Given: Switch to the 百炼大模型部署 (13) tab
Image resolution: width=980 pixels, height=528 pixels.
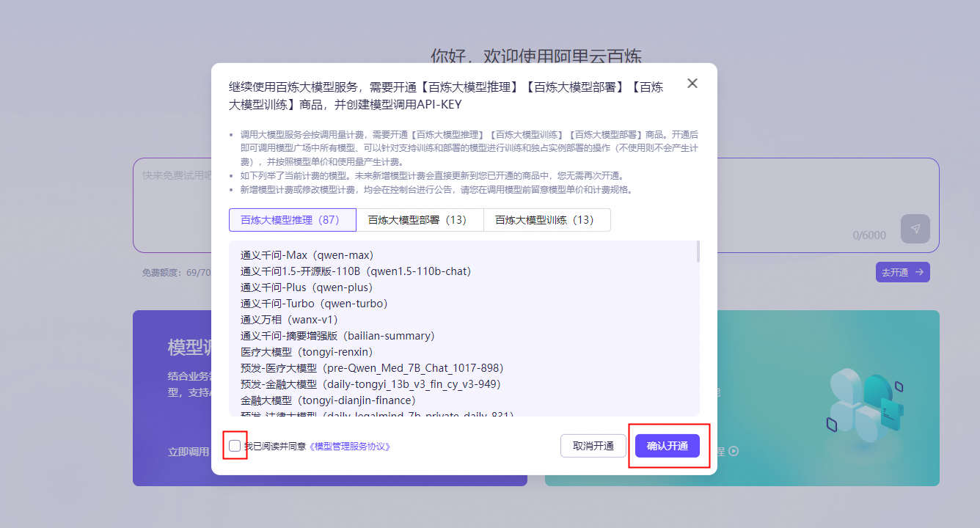Looking at the screenshot, I should (x=420, y=220).
